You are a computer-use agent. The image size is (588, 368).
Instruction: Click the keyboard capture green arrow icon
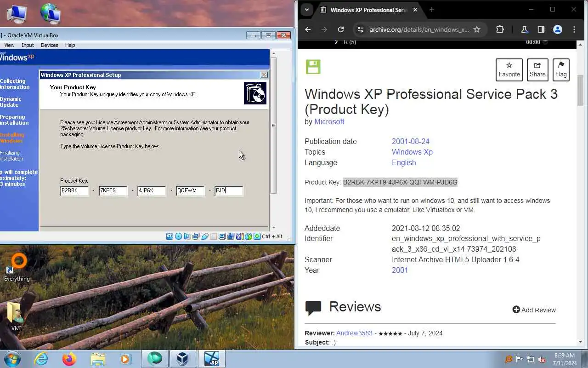(x=257, y=236)
